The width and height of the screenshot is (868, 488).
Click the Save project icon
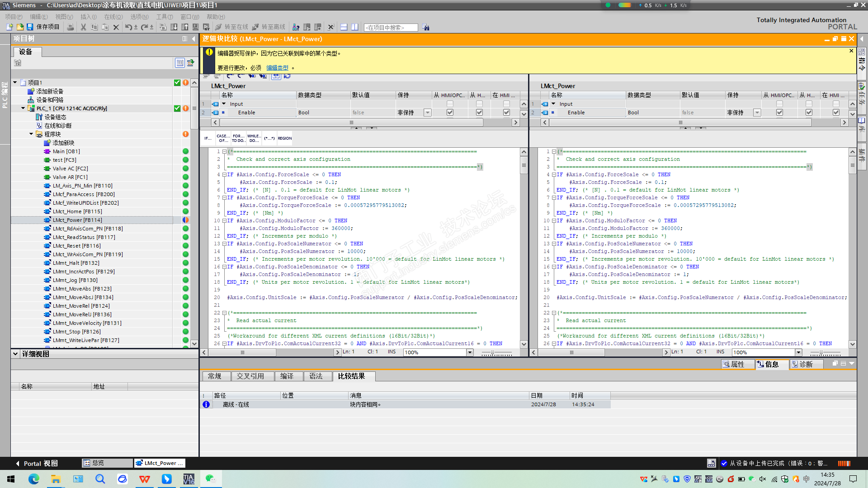pos(30,27)
